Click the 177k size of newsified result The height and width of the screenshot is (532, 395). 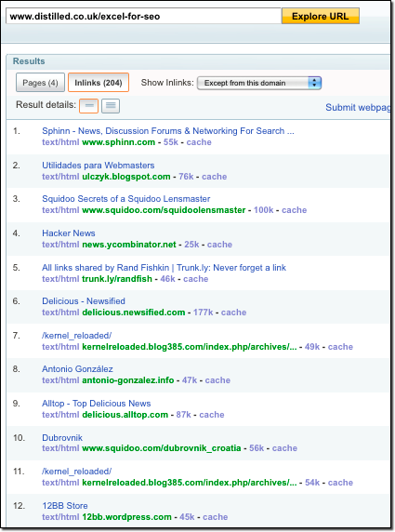[204, 313]
